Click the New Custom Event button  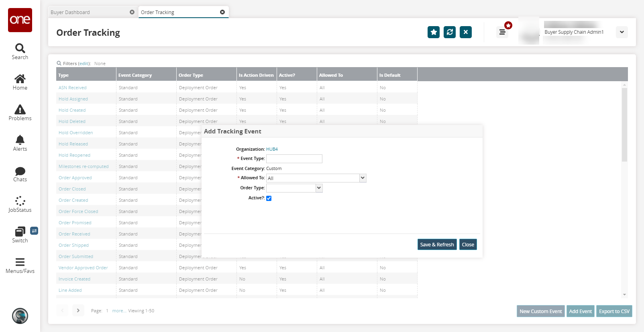(540, 311)
